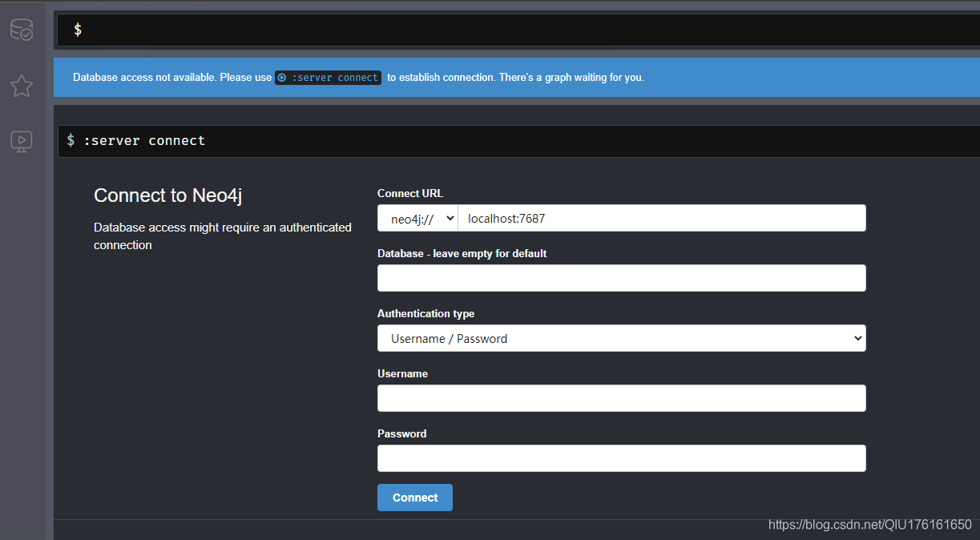Open the Favorites star sidebar icon
This screenshot has height=540, width=980.
tap(22, 86)
